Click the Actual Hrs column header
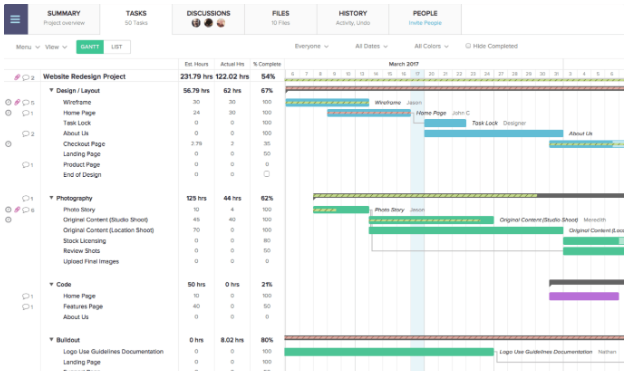This screenshot has height=371, width=641. click(x=232, y=64)
